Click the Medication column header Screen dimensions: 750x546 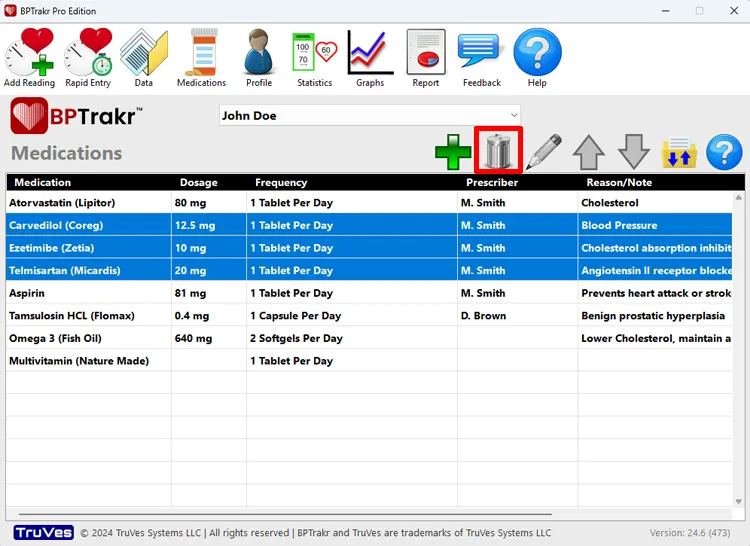point(43,183)
